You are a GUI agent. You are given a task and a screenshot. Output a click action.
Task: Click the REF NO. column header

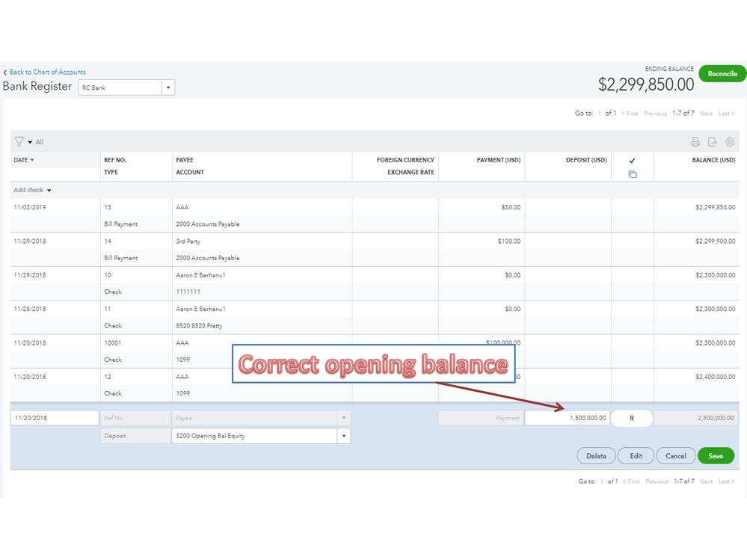click(x=115, y=160)
